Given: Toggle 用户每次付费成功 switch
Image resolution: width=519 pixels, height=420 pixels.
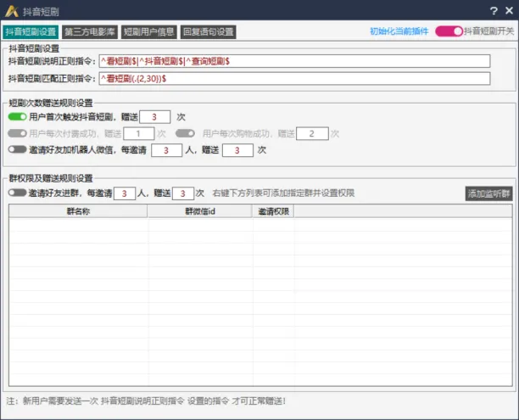Looking at the screenshot, I should point(17,133).
